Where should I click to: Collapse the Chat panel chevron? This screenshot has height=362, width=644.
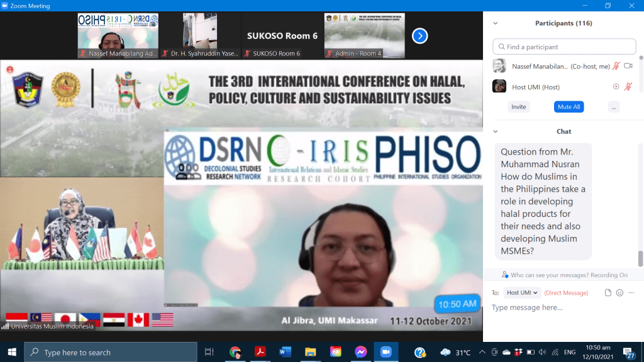496,131
